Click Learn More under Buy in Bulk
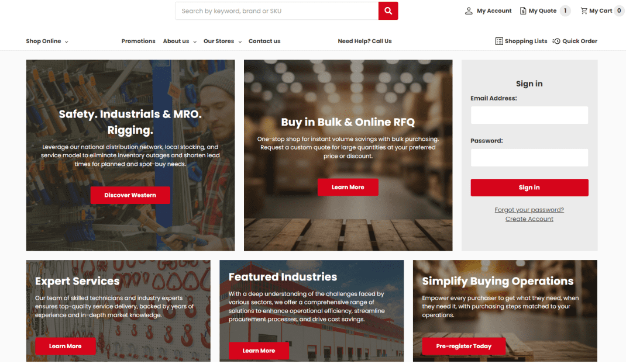 [348, 187]
